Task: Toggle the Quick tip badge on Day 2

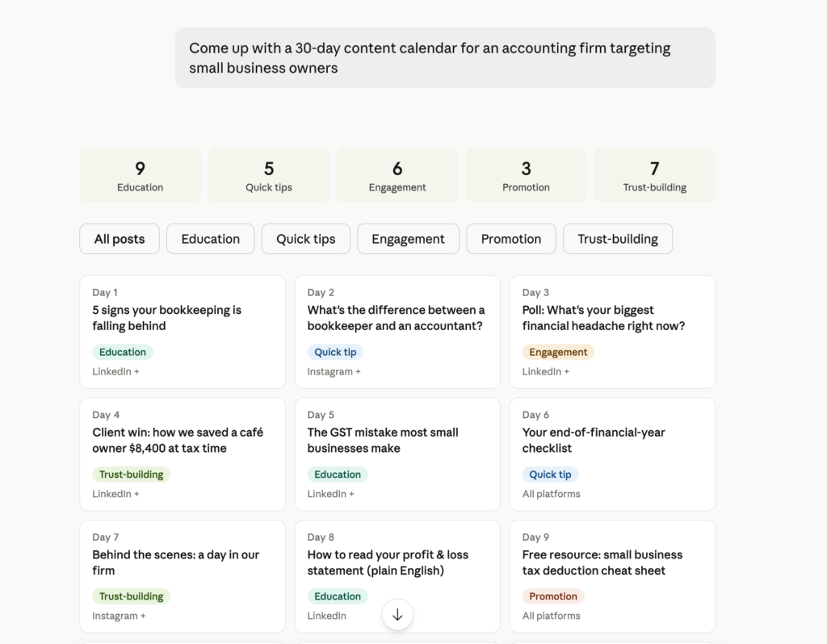Action: [335, 352]
